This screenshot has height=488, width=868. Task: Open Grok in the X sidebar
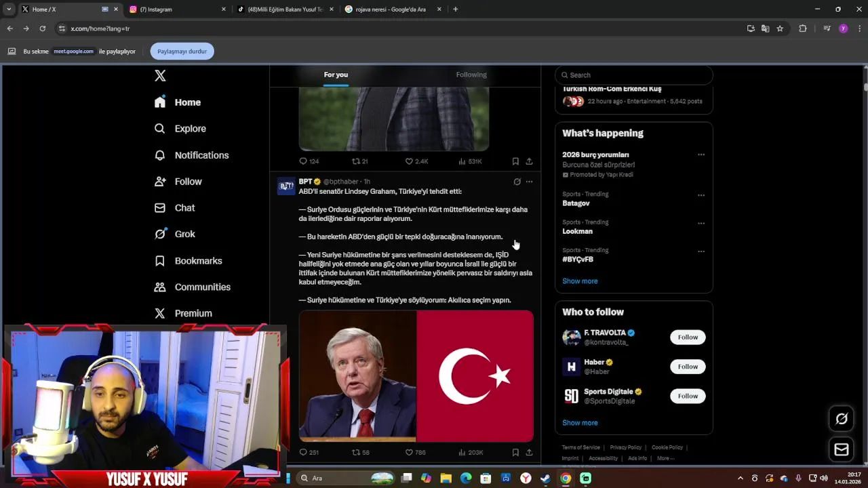[174, 234]
